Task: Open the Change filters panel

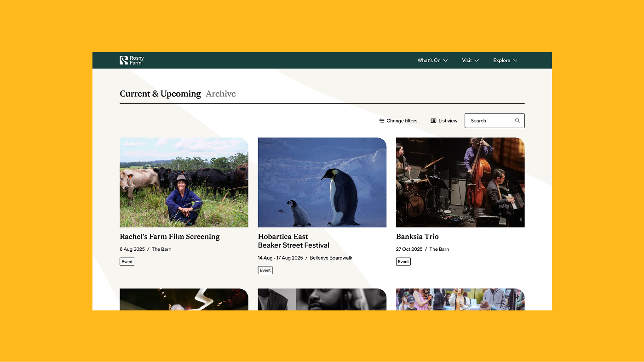Action: coord(398,121)
